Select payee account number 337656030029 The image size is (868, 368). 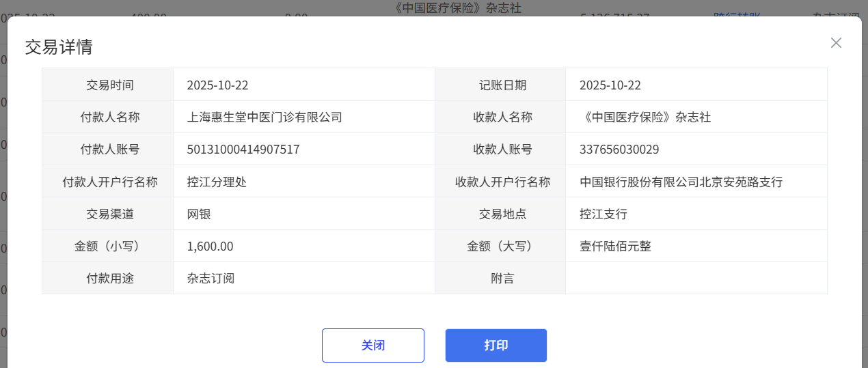(619, 150)
